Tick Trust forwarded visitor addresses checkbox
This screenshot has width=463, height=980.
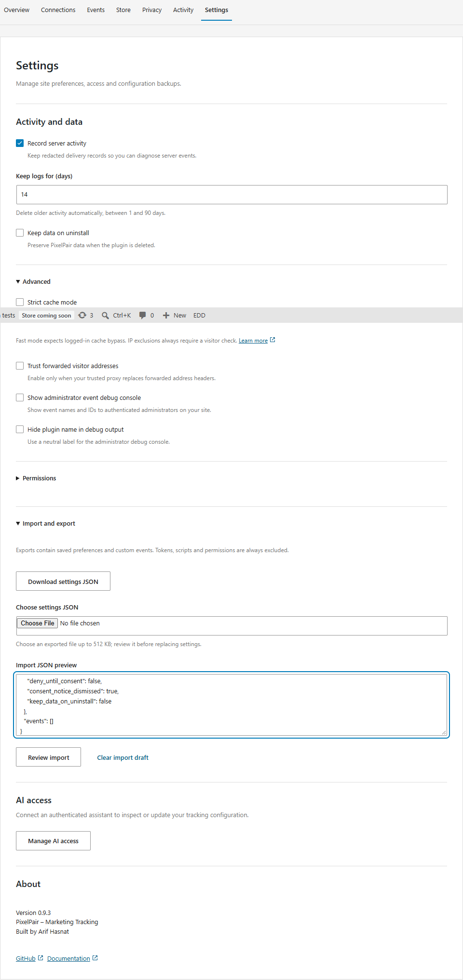point(20,366)
